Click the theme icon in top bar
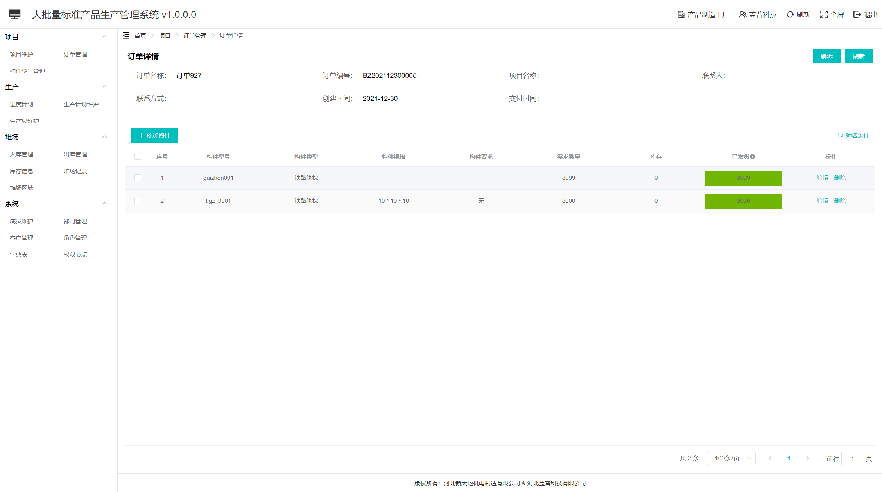882x492 pixels. tap(791, 15)
